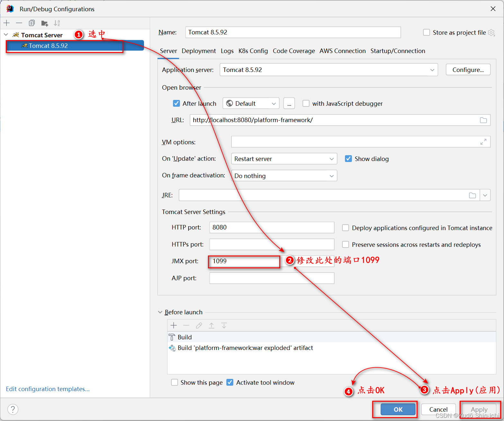The image size is (504, 421).
Task: Focus the Name input field
Action: [x=293, y=32]
